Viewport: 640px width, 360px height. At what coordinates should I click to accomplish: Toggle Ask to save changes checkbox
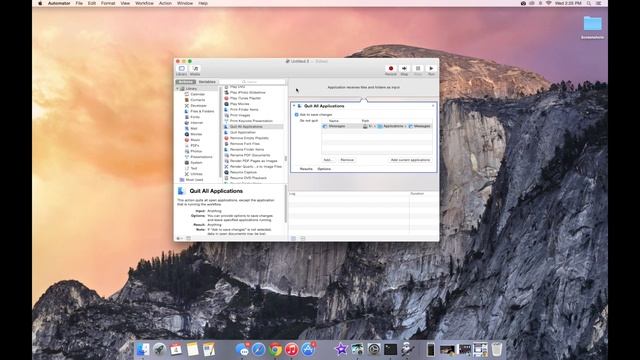pos(297,115)
